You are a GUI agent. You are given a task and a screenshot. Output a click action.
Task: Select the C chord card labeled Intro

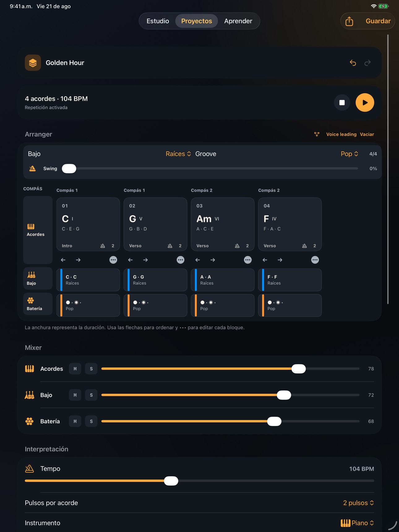click(88, 224)
